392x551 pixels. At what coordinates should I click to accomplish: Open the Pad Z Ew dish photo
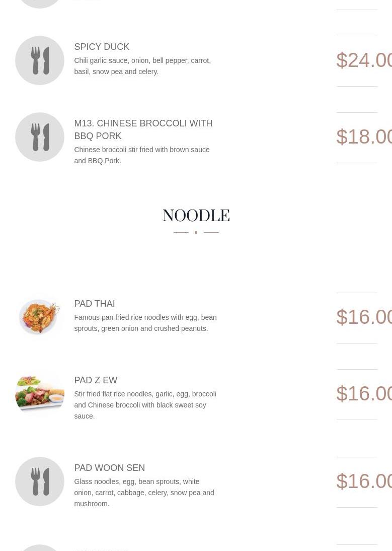click(x=40, y=394)
